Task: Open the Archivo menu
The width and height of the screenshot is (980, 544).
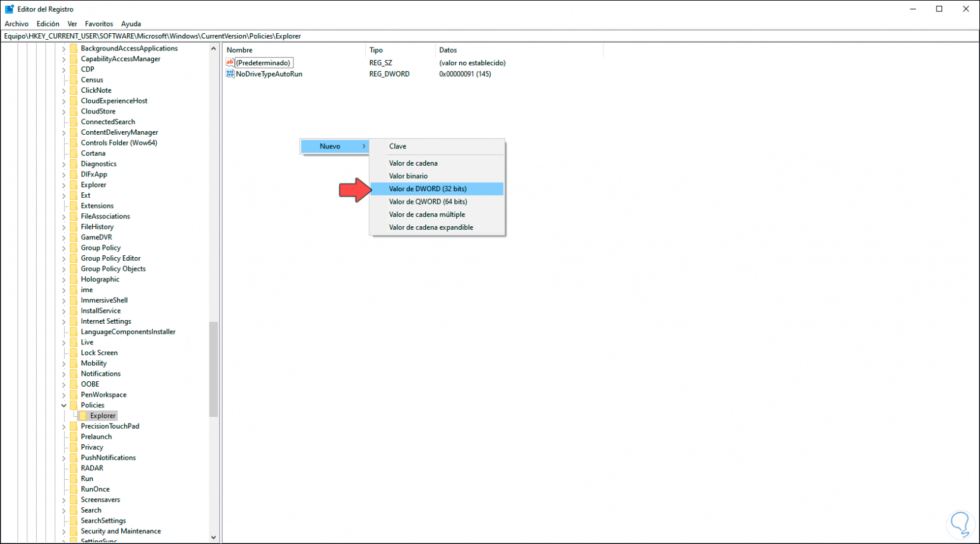Action: coord(17,24)
